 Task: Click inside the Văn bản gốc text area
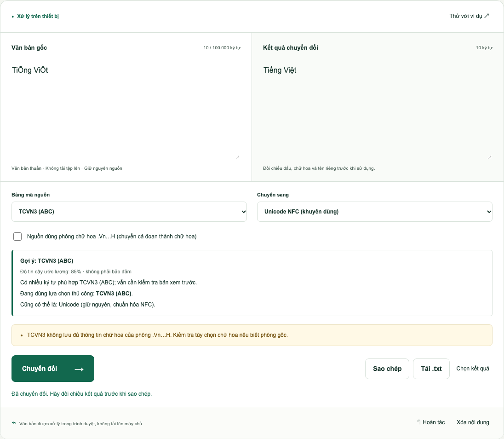coord(126,111)
